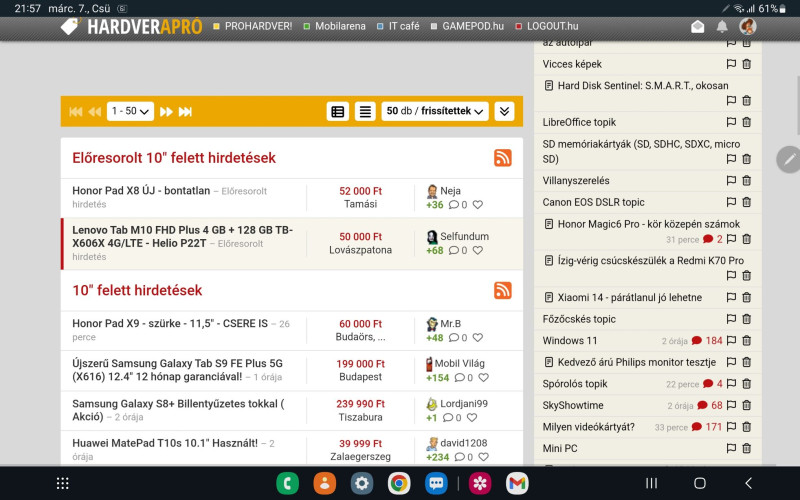Viewport: 800px width, 500px height.
Task: Click the HardverApró logo
Action: tap(131, 27)
